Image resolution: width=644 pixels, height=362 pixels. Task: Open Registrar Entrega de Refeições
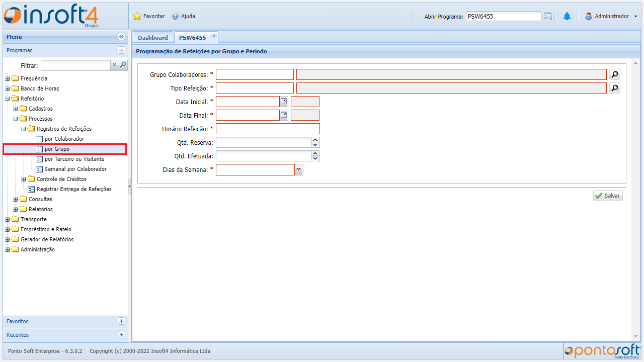click(73, 189)
